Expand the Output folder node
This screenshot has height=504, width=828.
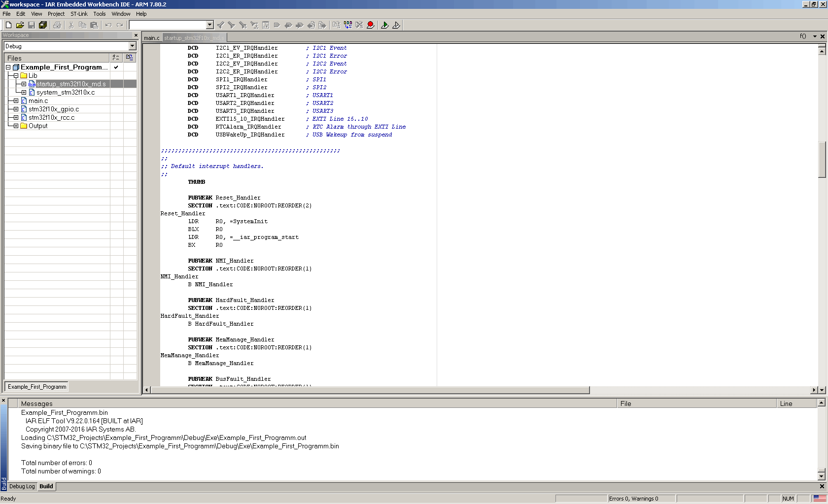point(16,126)
